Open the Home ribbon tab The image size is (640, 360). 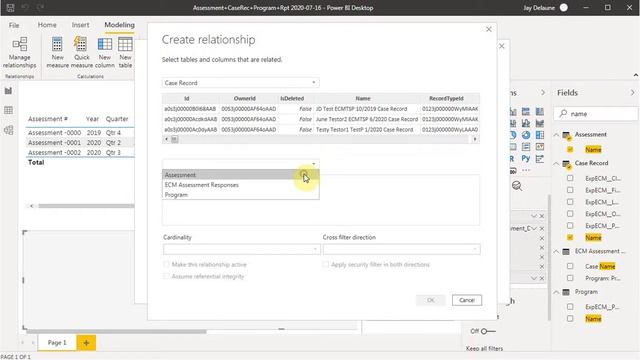click(x=47, y=25)
